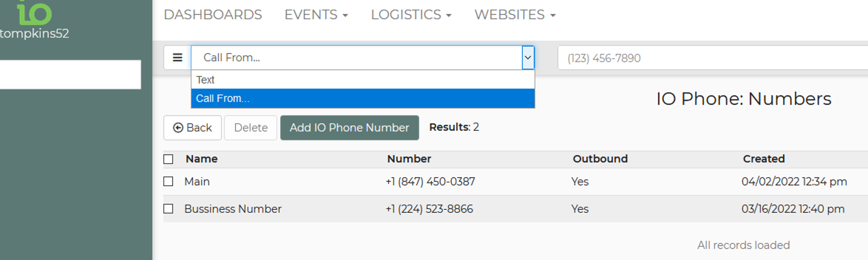
Task: Open the Events menu
Action: (x=316, y=15)
